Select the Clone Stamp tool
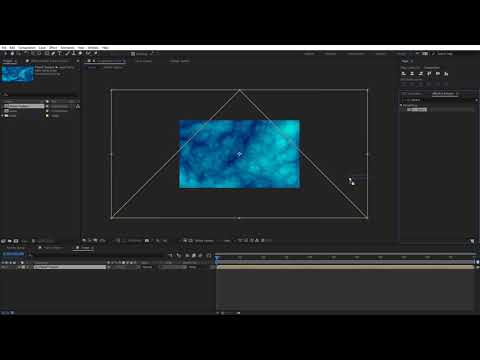 pos(74,53)
